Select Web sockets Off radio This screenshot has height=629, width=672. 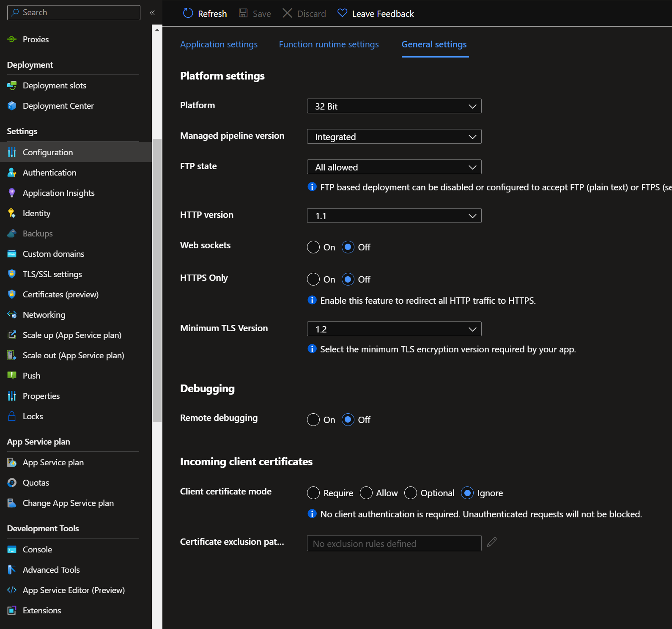(x=348, y=247)
